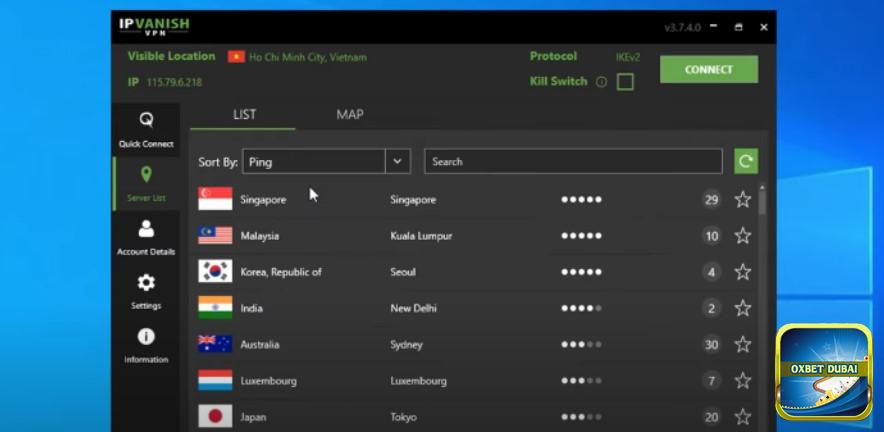Open the Sort By Ping dropdown

pos(398,161)
